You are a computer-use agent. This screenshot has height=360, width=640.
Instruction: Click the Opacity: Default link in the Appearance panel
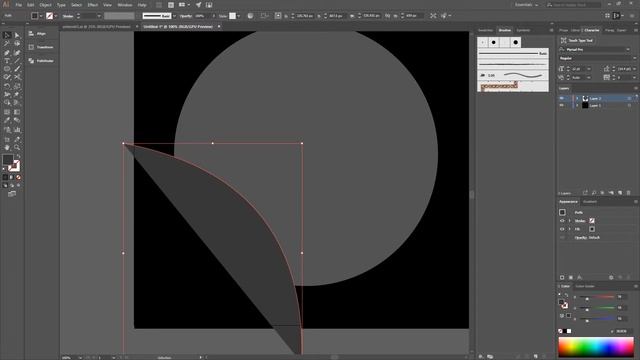[587, 237]
